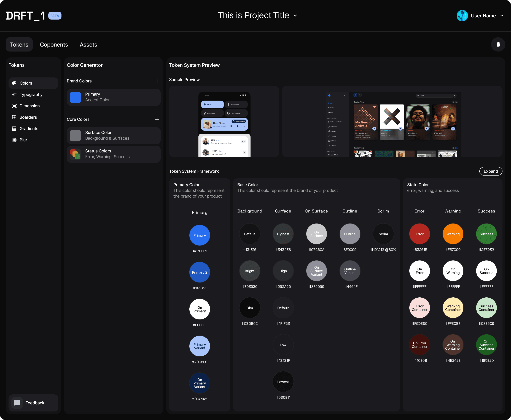Click the #121212 @80% scrim value
The image size is (511, 420).
tap(383, 250)
